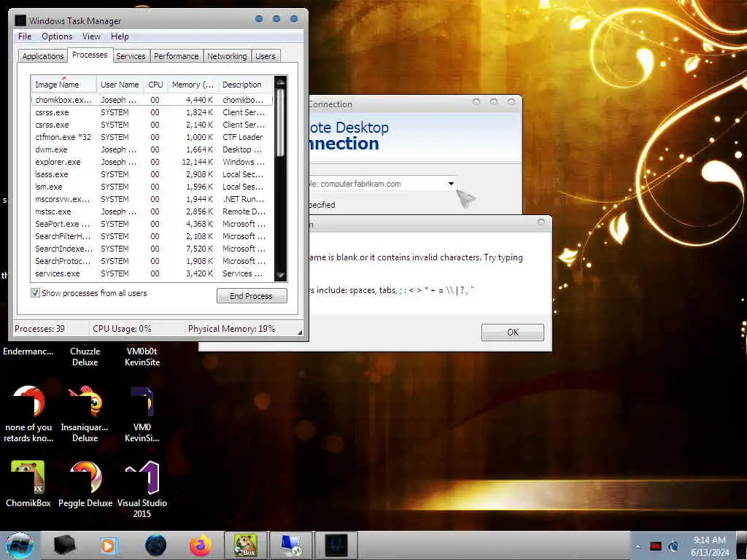Select the lsass.exe process row
The image size is (747, 560).
(152, 174)
